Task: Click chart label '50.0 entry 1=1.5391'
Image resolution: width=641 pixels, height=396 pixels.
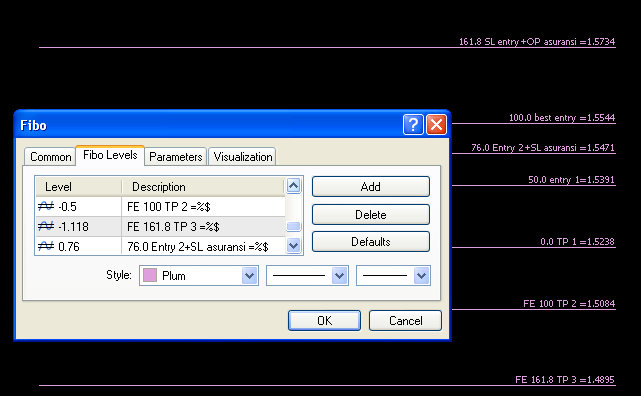Action: click(x=571, y=180)
